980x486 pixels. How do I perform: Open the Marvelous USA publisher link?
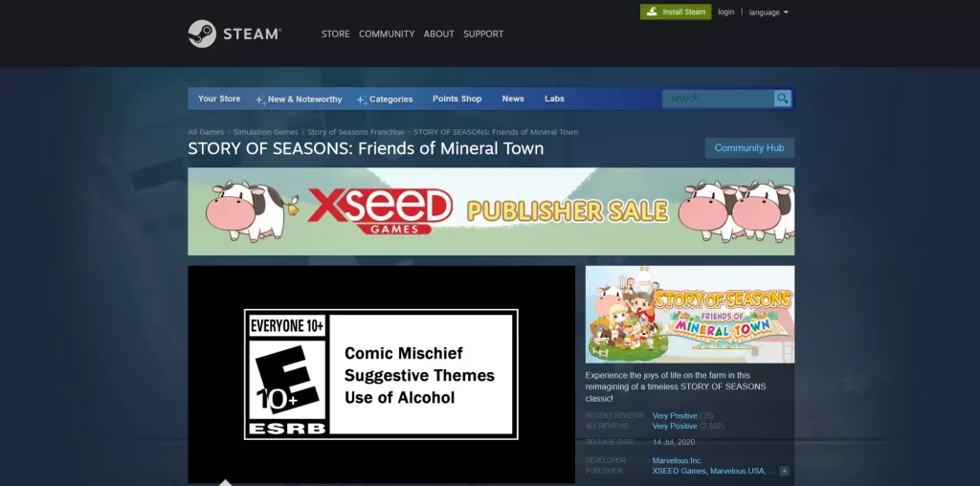pos(738,471)
